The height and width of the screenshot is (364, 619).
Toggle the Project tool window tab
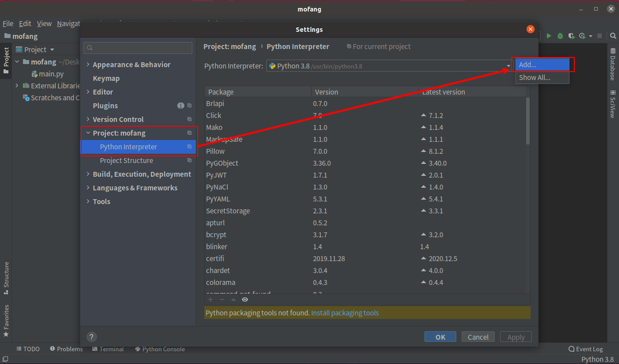pos(6,61)
